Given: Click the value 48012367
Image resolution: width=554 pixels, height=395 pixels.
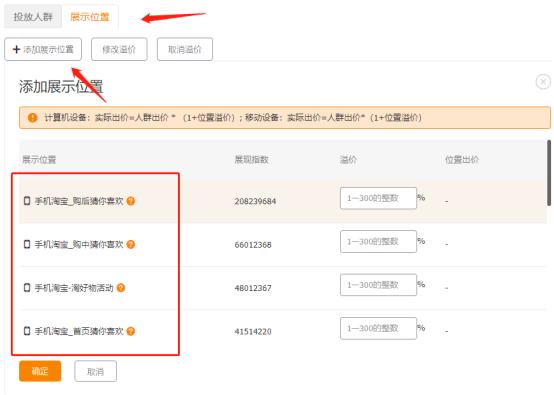Looking at the screenshot, I should 253,288.
